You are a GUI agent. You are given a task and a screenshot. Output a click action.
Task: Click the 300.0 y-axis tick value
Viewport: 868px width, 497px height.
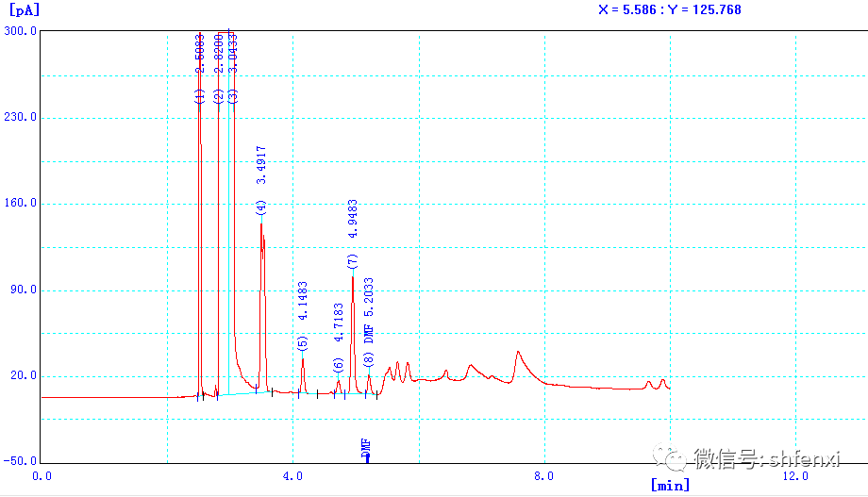(20, 31)
